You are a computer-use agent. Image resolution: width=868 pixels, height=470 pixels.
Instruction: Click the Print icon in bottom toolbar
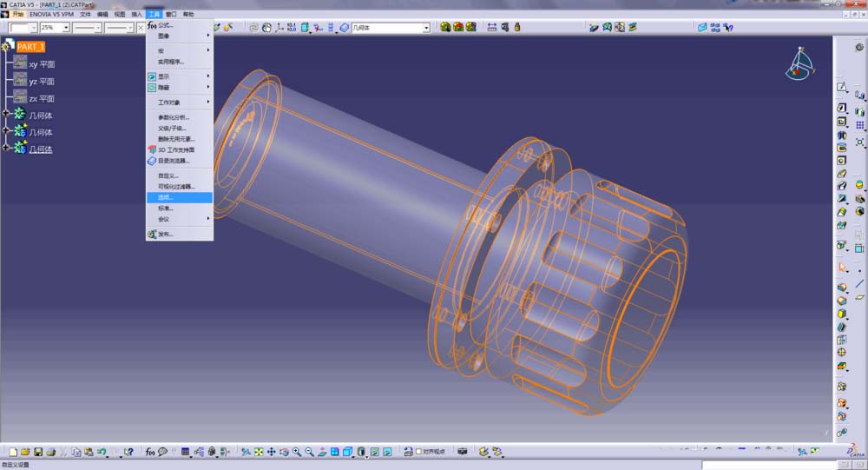[x=51, y=453]
